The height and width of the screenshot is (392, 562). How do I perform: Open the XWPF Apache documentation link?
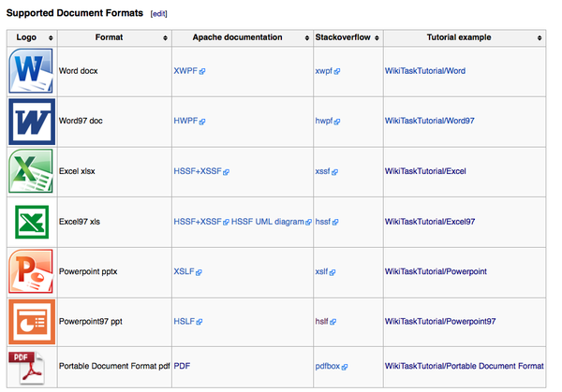185,71
